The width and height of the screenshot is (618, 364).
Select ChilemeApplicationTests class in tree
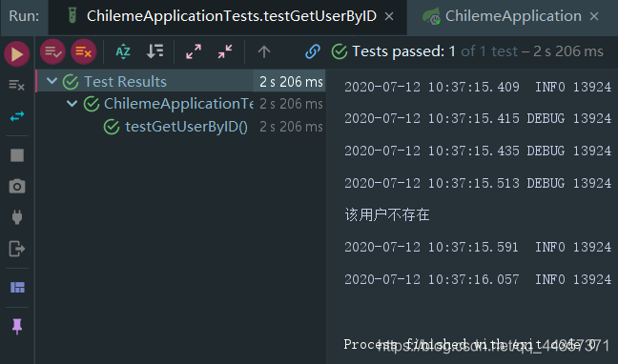click(x=178, y=104)
